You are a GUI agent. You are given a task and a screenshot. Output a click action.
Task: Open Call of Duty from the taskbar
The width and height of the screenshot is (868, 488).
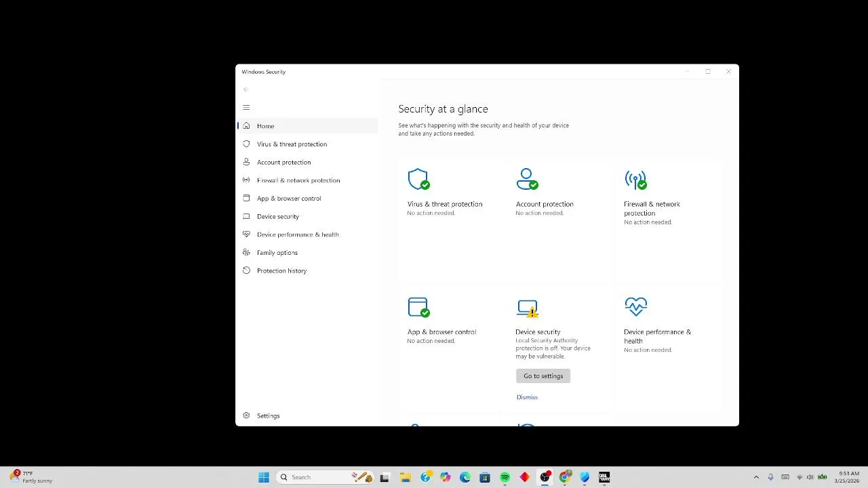click(604, 477)
